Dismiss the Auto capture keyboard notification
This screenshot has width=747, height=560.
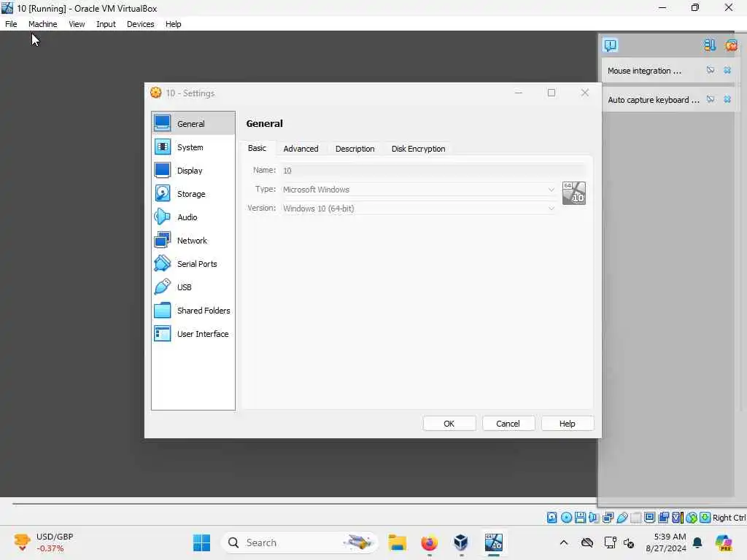tap(727, 99)
